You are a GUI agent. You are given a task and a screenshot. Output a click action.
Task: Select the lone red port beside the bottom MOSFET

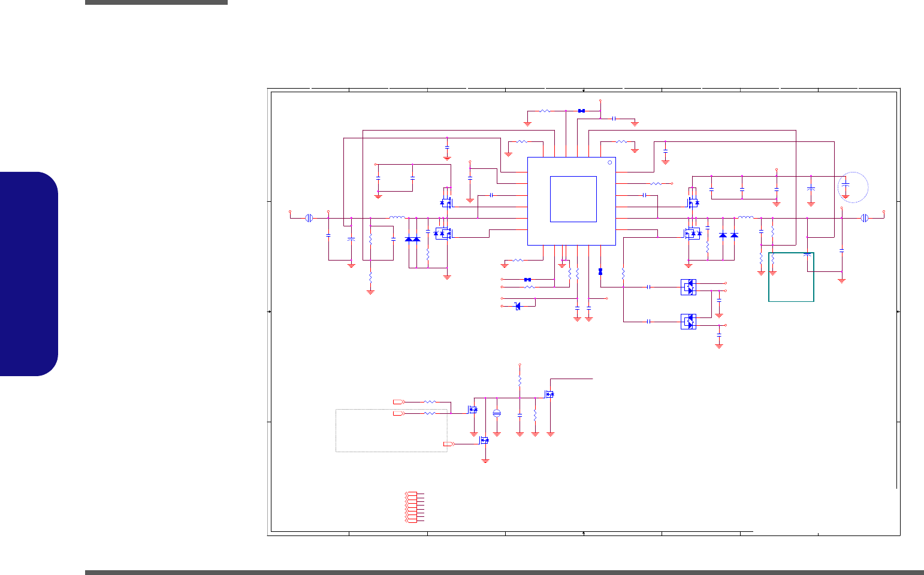[449, 444]
